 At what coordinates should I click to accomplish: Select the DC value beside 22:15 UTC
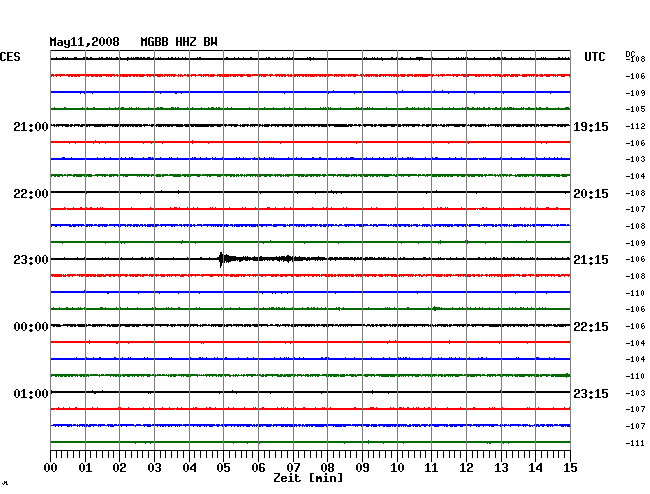pyautogui.click(x=635, y=327)
